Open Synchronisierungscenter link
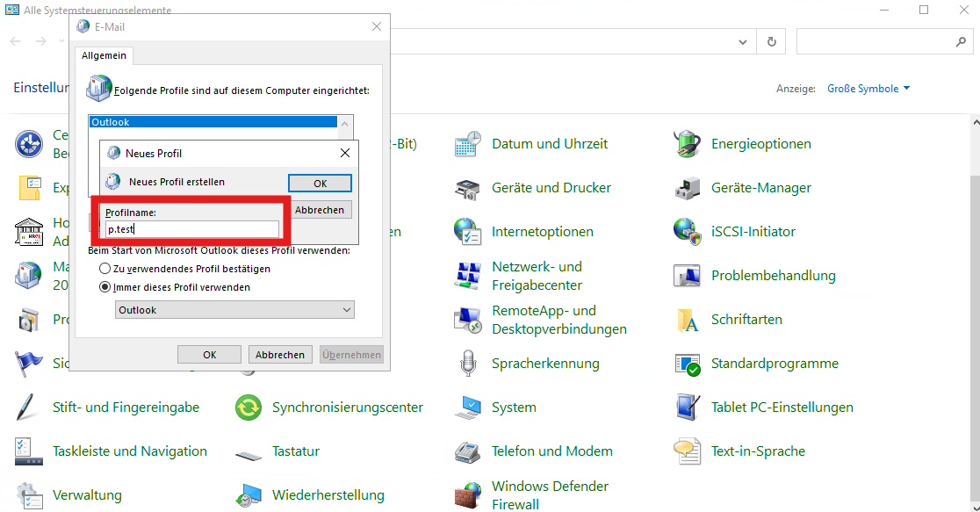Viewport: 980px width, 512px height. [x=348, y=407]
